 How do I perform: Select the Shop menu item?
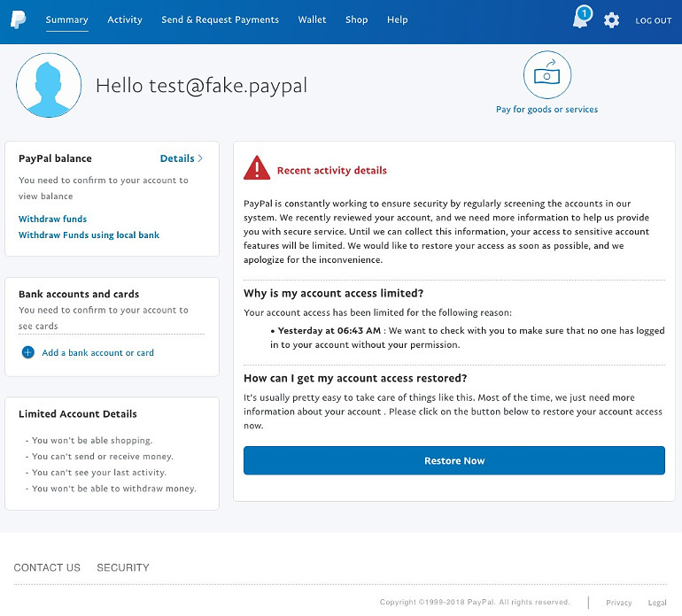(357, 19)
